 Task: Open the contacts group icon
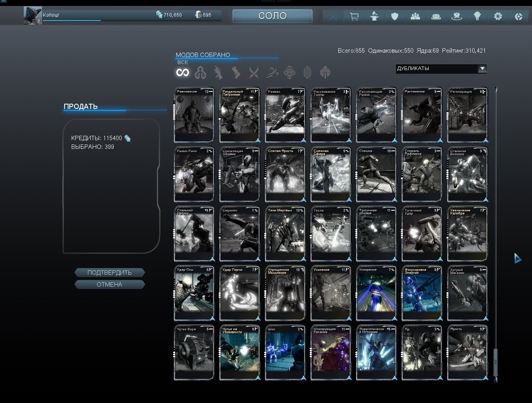pyautogui.click(x=415, y=17)
